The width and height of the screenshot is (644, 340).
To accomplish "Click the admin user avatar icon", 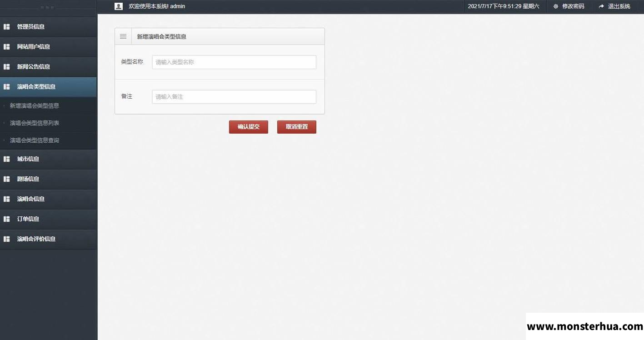I will click(119, 6).
